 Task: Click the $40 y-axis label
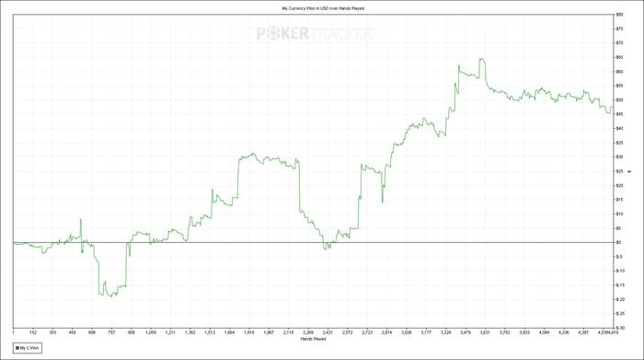[x=619, y=129]
